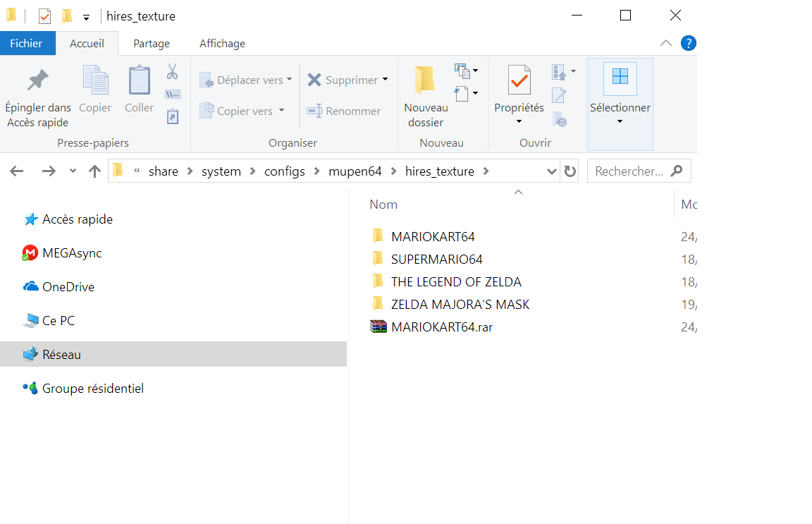The height and width of the screenshot is (524, 812).
Task: Open the customize quick access toolbar arrow
Action: 87,18
